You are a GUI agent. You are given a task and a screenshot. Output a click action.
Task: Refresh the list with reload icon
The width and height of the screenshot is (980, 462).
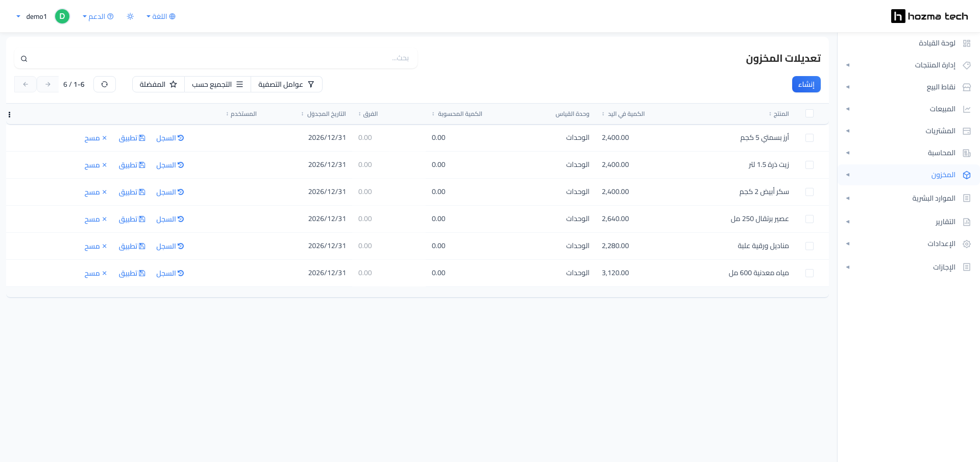click(x=105, y=84)
